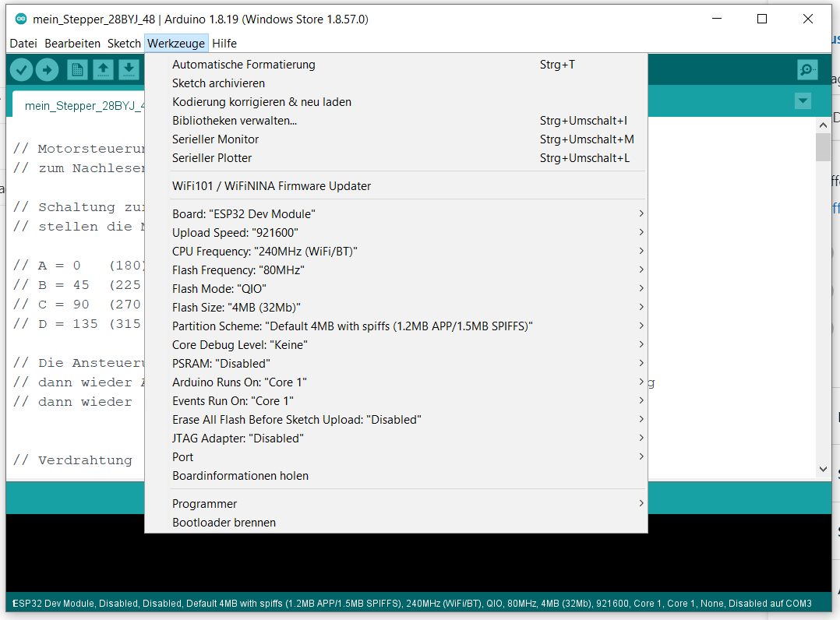Switch to the mein_Stepper_28BYJ sketch tab
The height and width of the screenshot is (620, 840).
point(79,106)
